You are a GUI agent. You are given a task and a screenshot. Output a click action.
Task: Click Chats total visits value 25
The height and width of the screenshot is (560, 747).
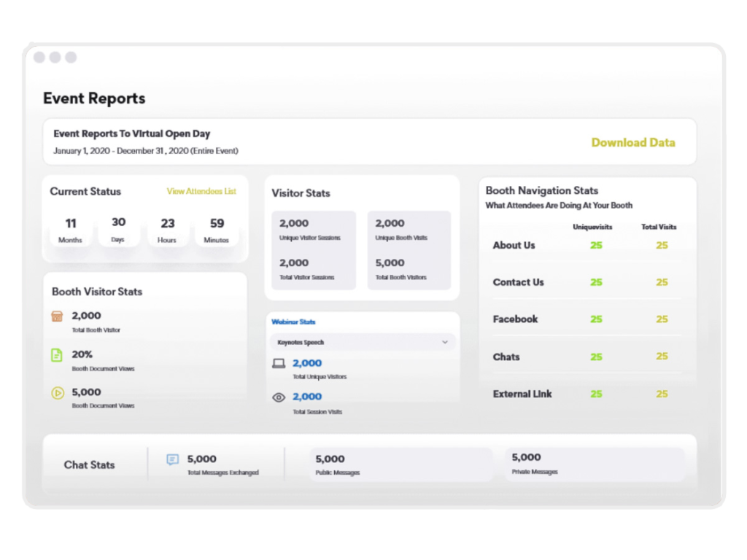click(x=662, y=356)
